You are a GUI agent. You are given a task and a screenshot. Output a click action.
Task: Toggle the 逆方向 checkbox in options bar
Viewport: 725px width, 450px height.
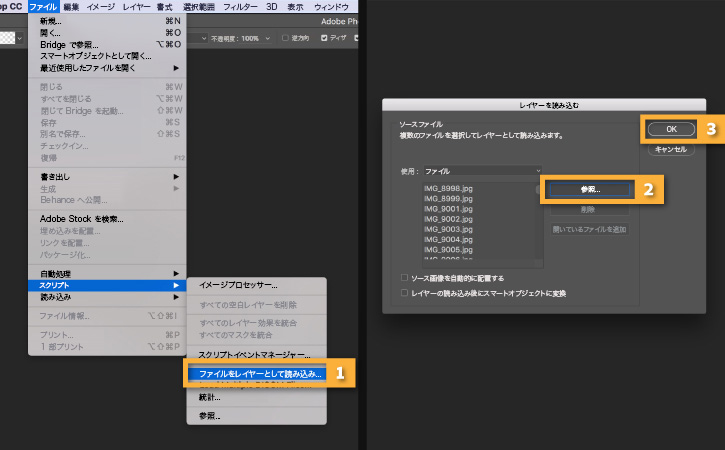(x=285, y=38)
